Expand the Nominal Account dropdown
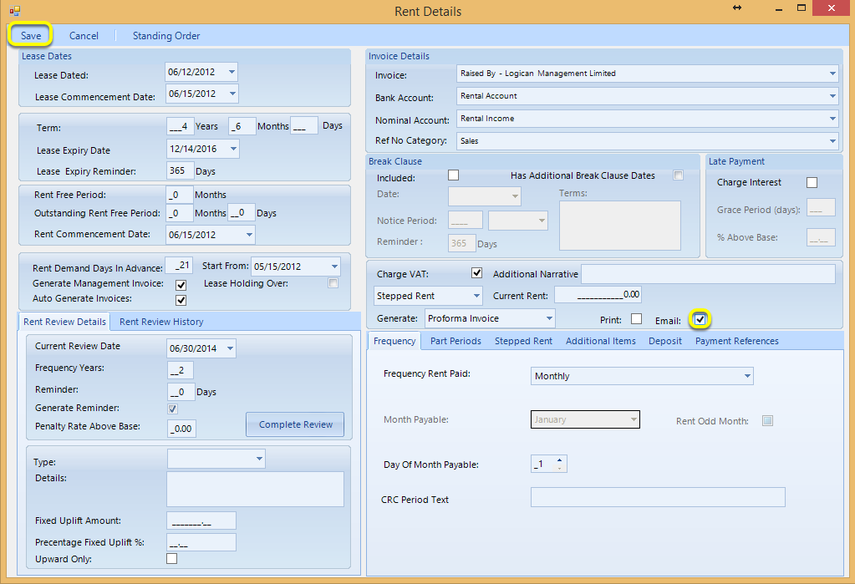This screenshot has width=855, height=584. 832,118
